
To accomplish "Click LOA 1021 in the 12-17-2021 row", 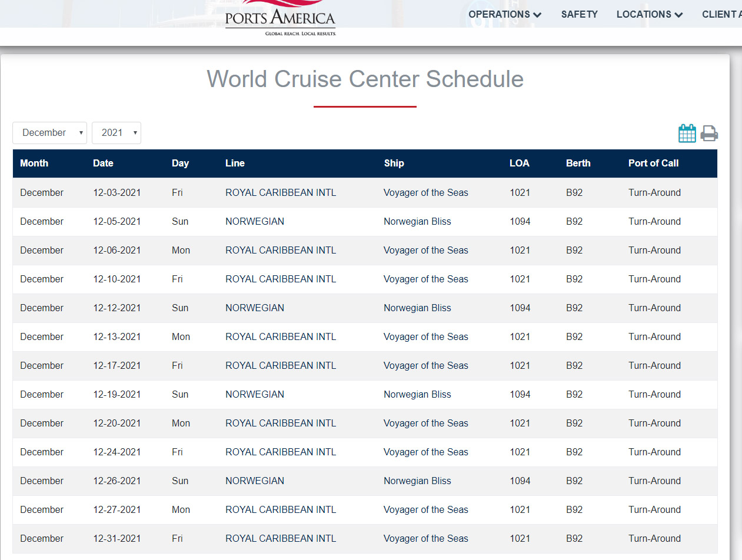I will (520, 365).
